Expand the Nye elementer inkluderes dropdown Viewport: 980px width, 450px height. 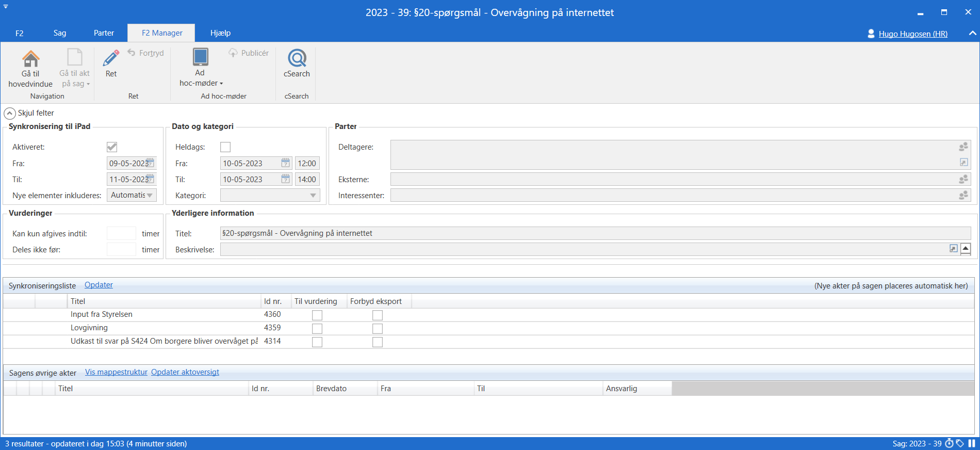(150, 196)
